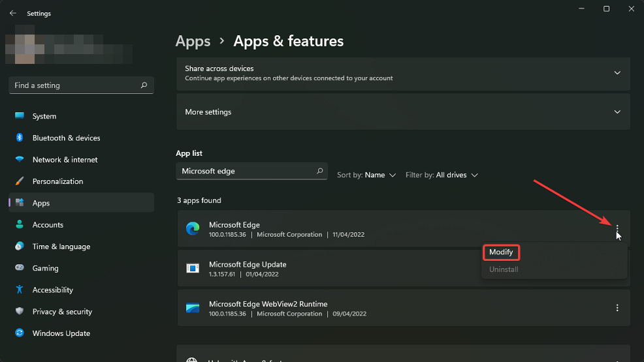Click the Edge WebView2 Runtime app icon
The image size is (644, 362).
(x=192, y=308)
